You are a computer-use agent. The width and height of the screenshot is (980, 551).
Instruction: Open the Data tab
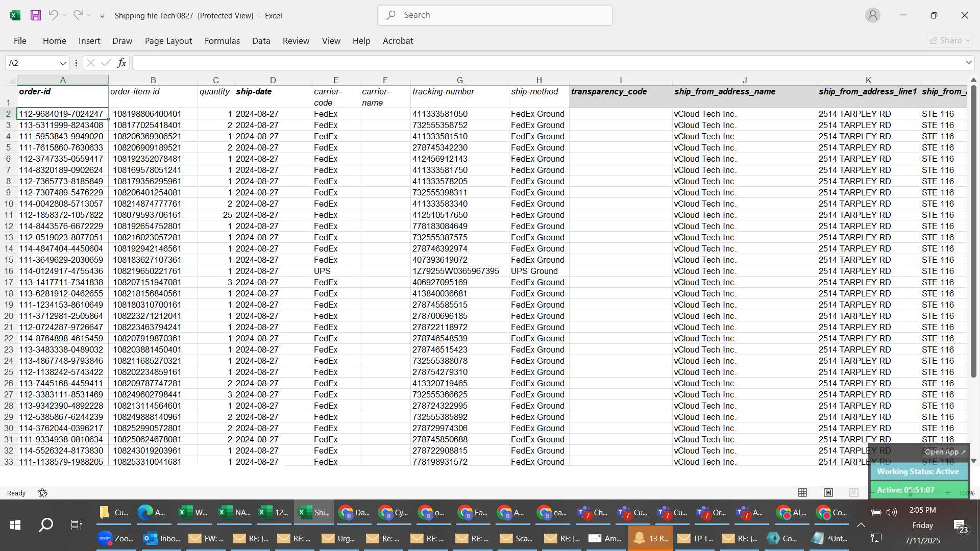pos(261,41)
